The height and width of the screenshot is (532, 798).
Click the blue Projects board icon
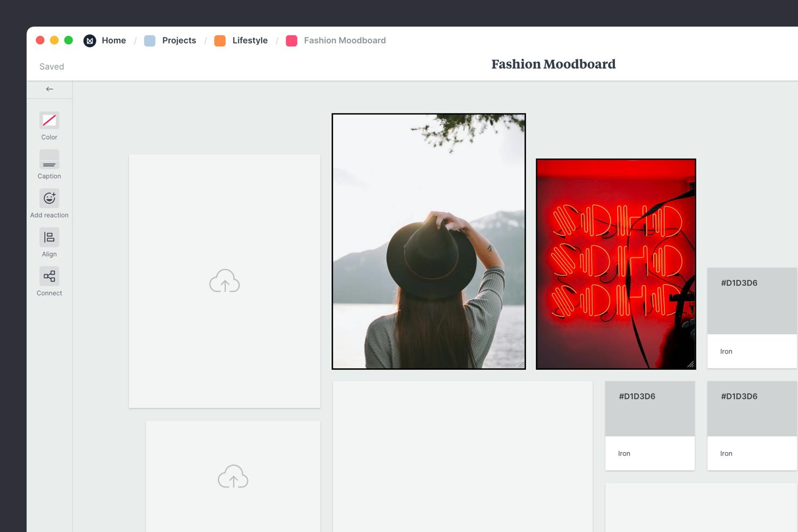click(x=149, y=40)
